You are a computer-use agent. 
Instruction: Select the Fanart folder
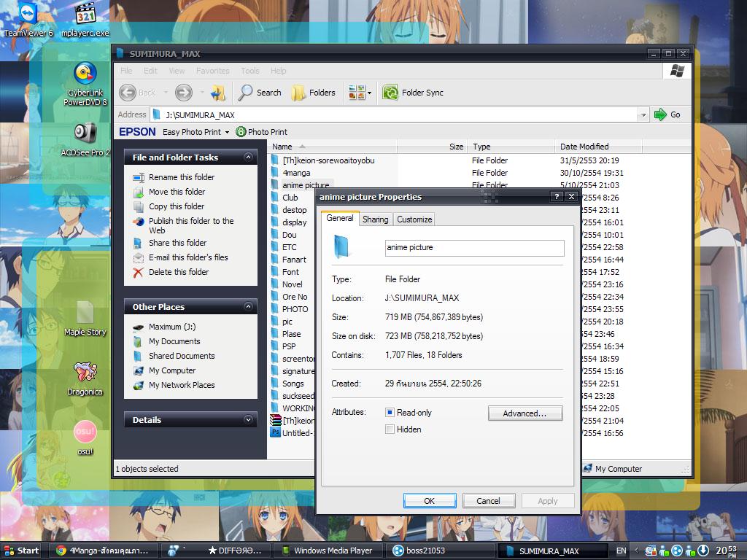pyautogui.click(x=294, y=260)
